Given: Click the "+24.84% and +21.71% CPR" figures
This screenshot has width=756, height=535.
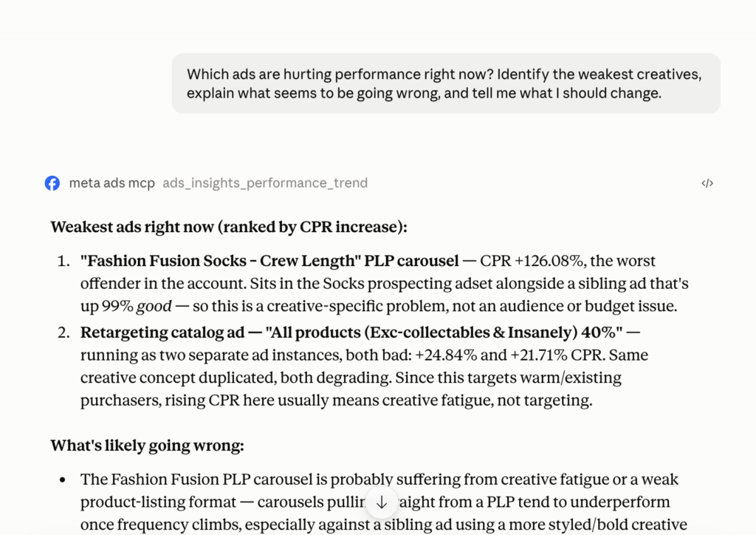Looking at the screenshot, I should click(x=509, y=355).
